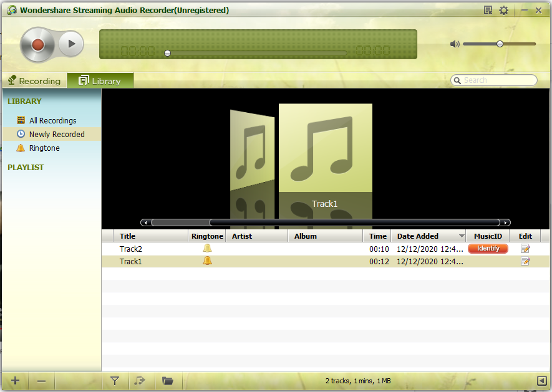Mute audio using the speaker icon
This screenshot has height=392, width=552.
tap(455, 44)
